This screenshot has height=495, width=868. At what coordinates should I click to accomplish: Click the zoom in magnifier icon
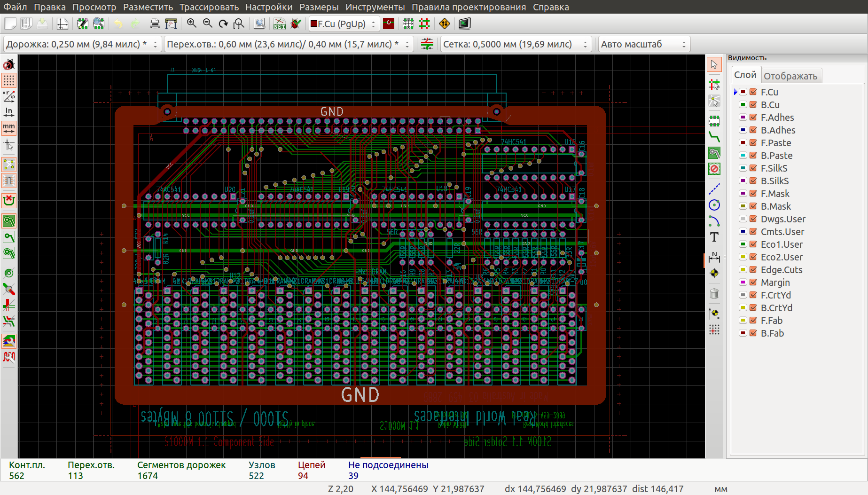(191, 24)
